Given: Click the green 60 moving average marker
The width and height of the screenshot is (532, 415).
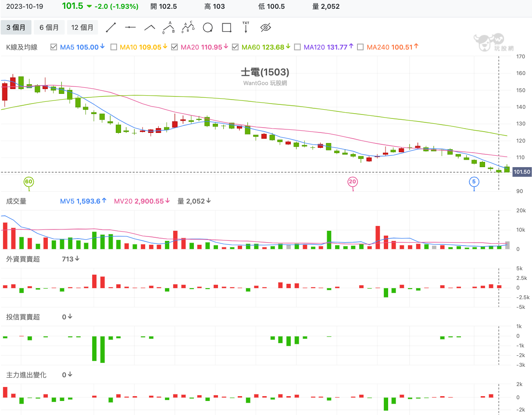Looking at the screenshot, I should (29, 182).
